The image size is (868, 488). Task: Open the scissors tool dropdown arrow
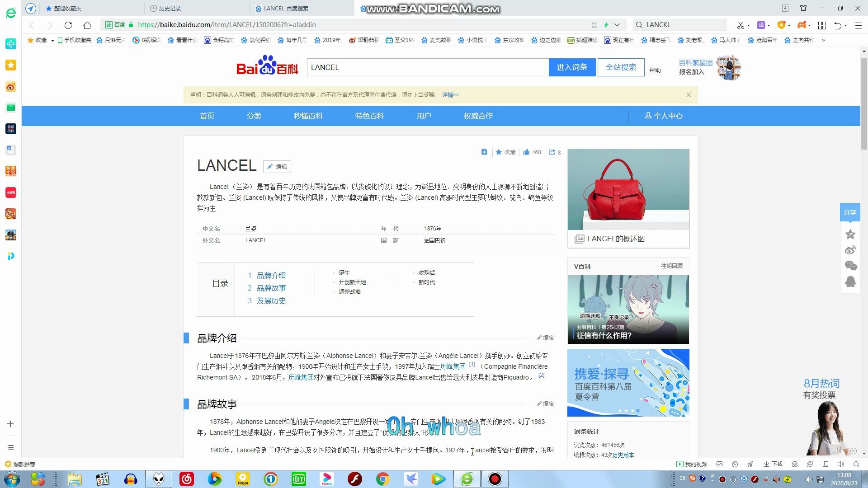click(x=749, y=25)
